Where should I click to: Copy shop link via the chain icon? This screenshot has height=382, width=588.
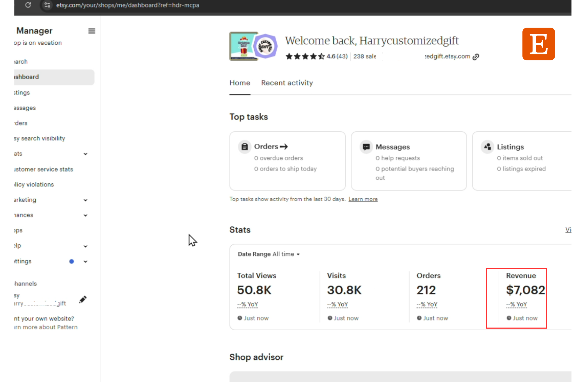(x=476, y=57)
